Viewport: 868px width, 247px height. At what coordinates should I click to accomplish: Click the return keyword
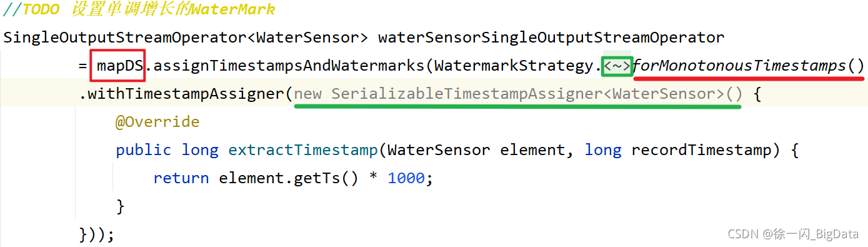pos(181,178)
